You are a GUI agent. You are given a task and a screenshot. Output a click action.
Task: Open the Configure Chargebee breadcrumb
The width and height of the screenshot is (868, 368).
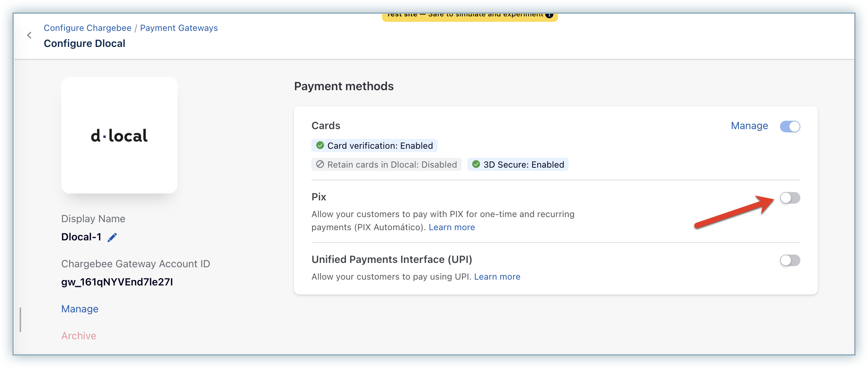[x=88, y=28]
